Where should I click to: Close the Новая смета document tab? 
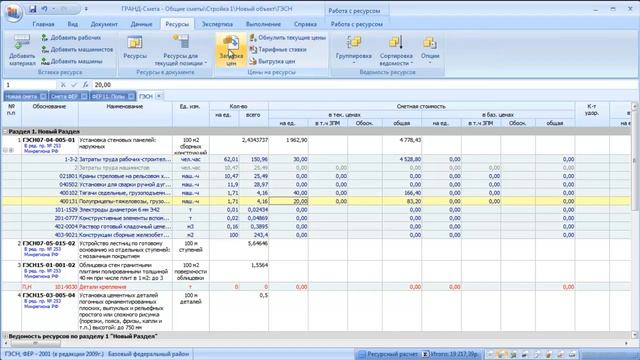(x=43, y=96)
